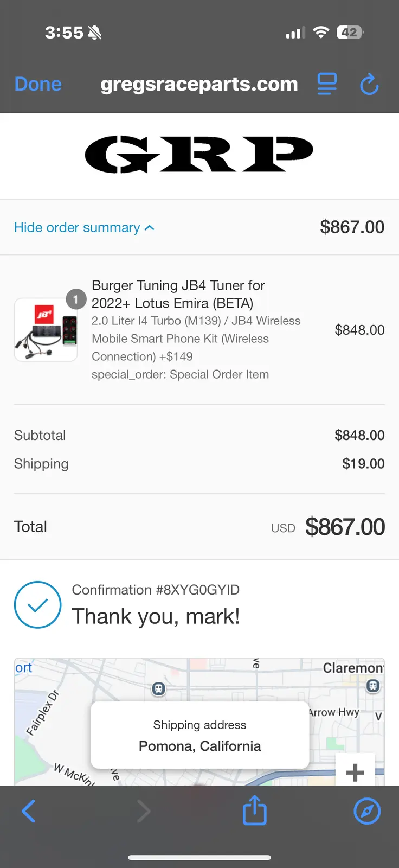Open the JB4 Tuner product thumbnail
Screen dimensions: 399x868
[46, 329]
